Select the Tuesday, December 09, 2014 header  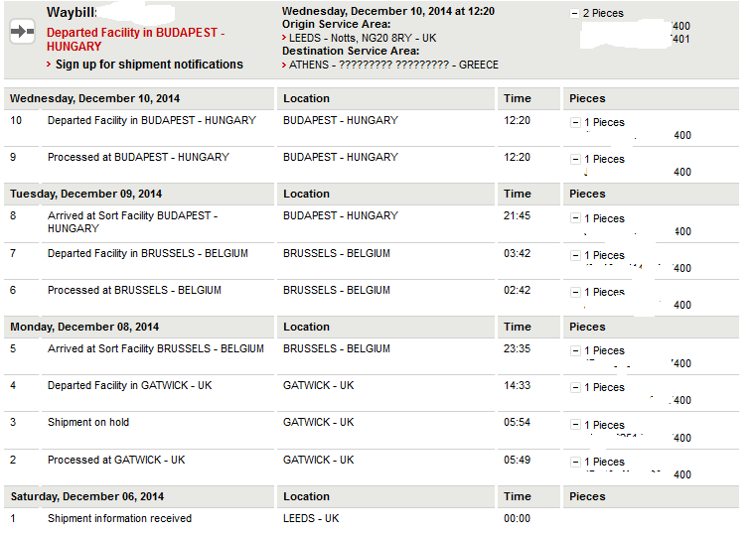pos(85,195)
